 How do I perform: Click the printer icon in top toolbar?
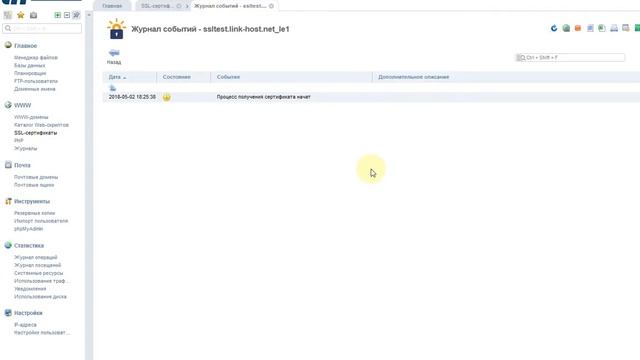[x=614, y=28]
